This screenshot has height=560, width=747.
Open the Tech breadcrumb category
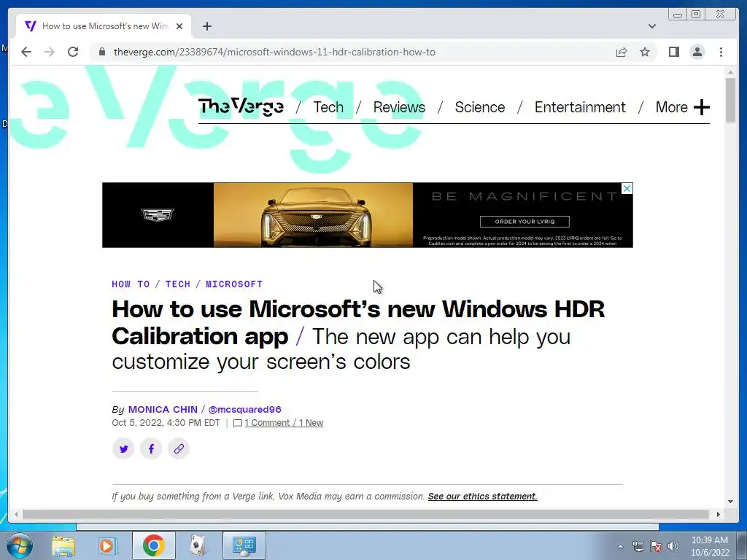(x=178, y=284)
